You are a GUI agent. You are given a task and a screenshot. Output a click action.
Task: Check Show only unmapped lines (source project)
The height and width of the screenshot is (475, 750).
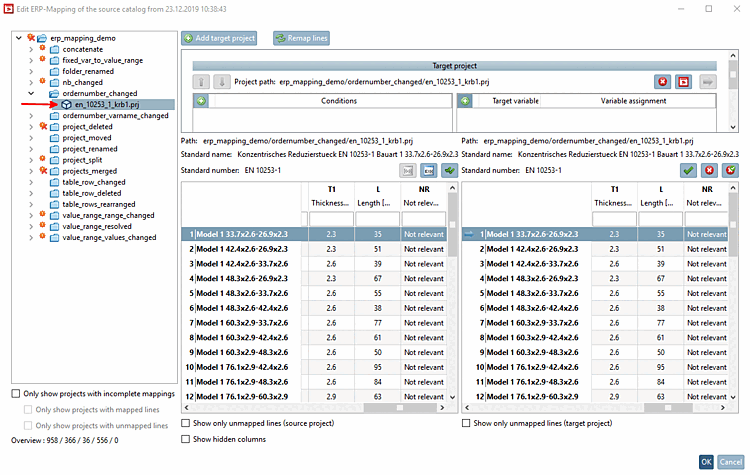(x=186, y=424)
